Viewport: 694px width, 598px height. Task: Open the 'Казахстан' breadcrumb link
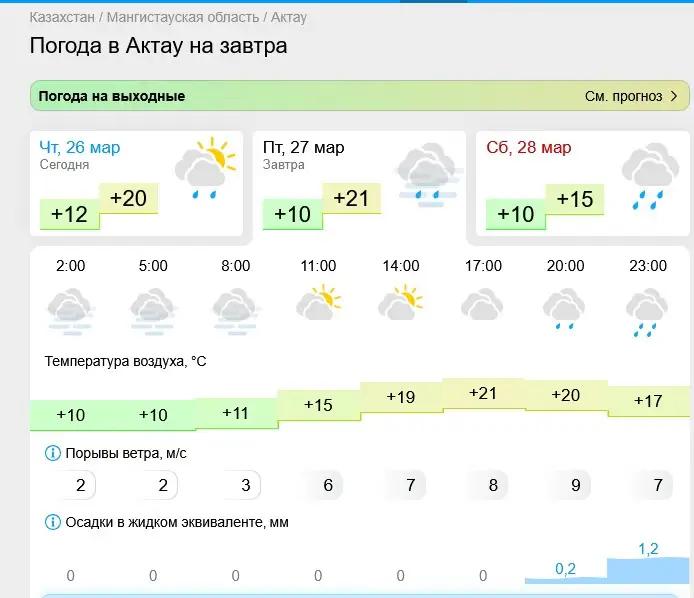pos(63,18)
